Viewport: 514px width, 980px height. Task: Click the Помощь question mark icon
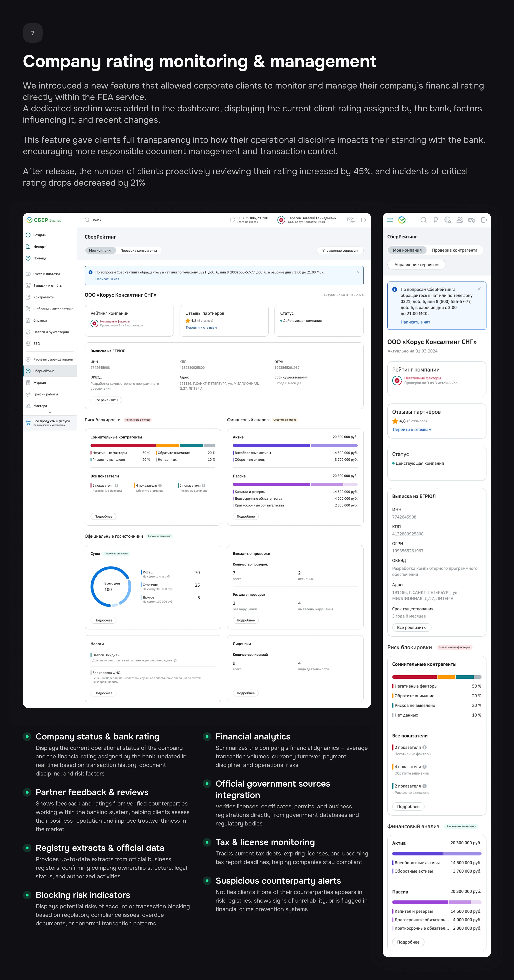pos(28,258)
